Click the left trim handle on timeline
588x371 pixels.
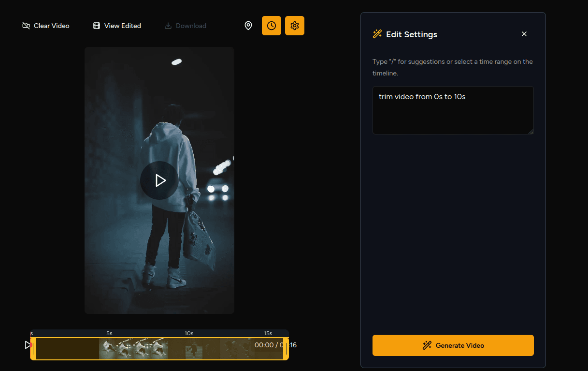(x=33, y=349)
